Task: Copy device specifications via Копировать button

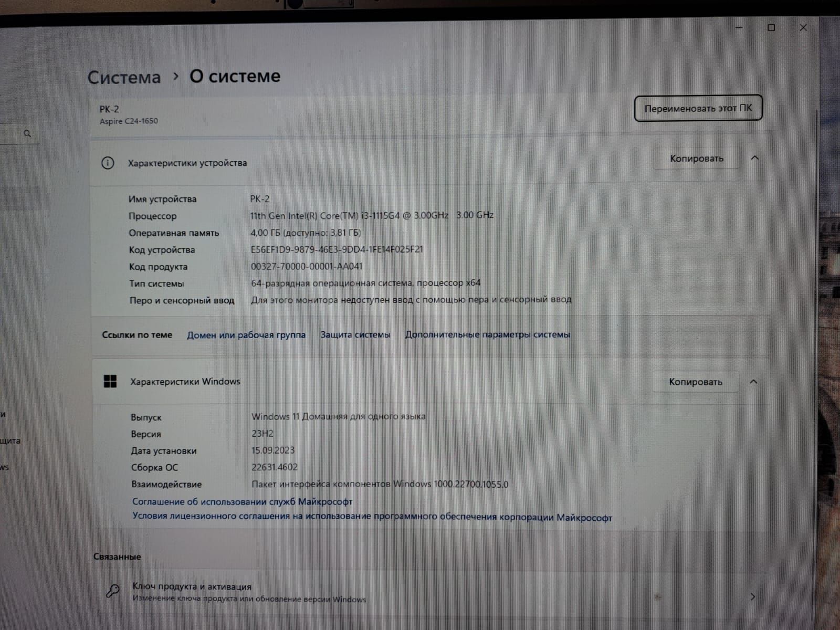Action: tap(696, 159)
